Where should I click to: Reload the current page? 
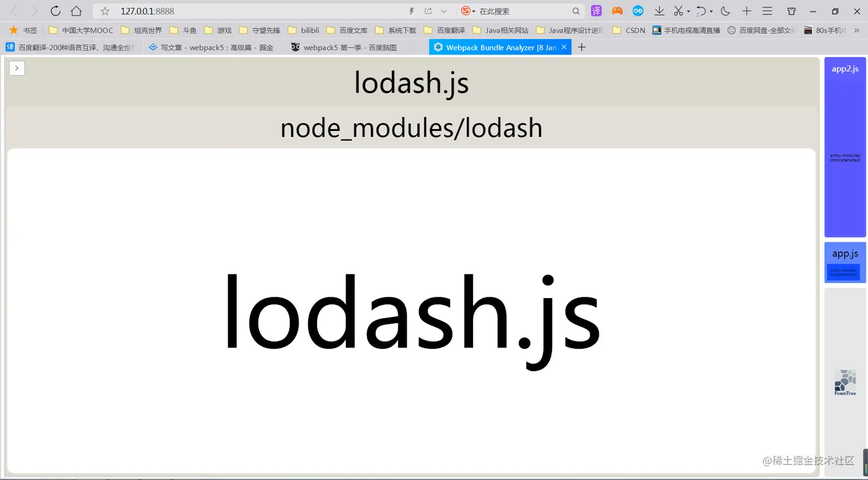[56, 11]
